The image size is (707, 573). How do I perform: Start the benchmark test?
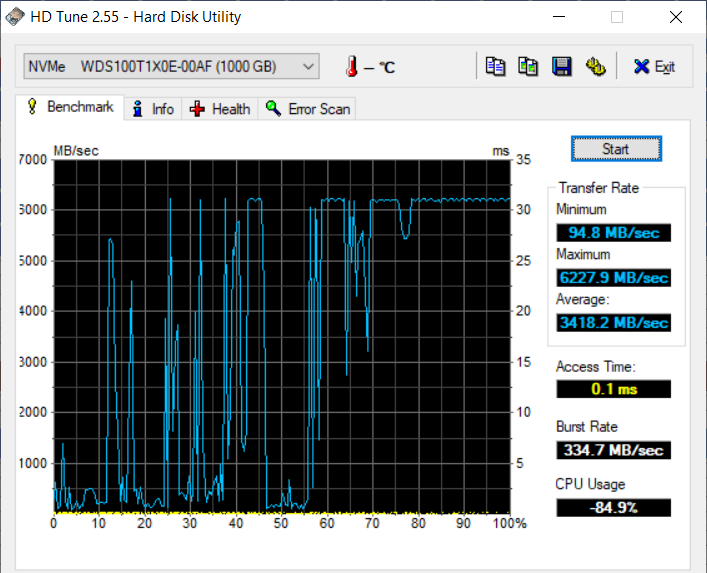point(616,149)
